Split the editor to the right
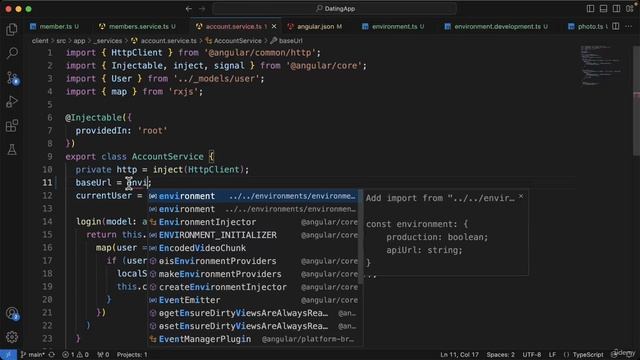The image size is (640, 360). tap(616, 26)
